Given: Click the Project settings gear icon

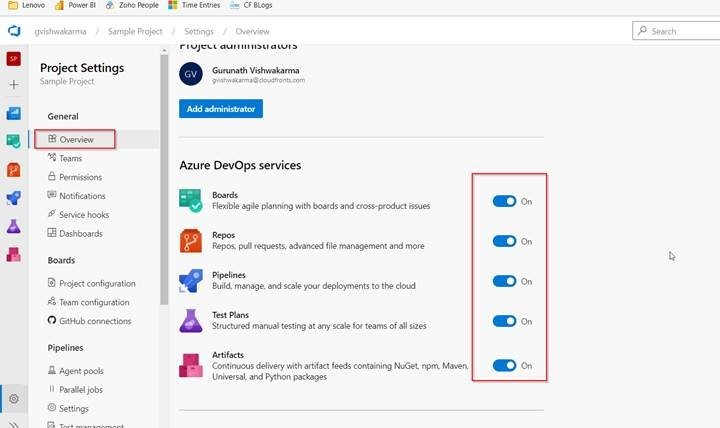Looking at the screenshot, I should (x=14, y=399).
